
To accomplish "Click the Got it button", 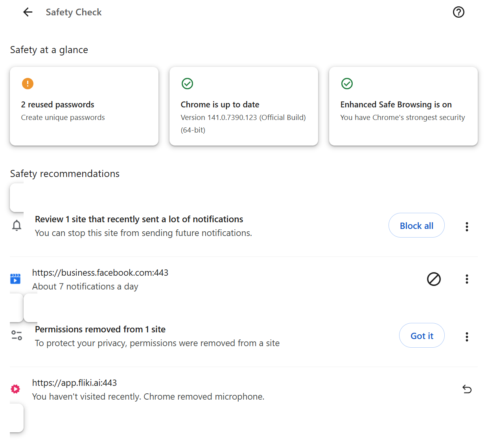I will [x=422, y=336].
